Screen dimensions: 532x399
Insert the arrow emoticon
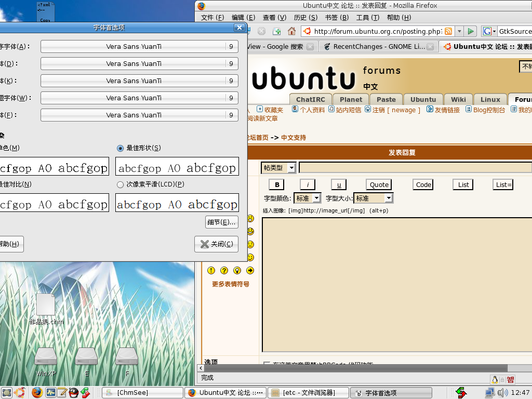click(250, 270)
